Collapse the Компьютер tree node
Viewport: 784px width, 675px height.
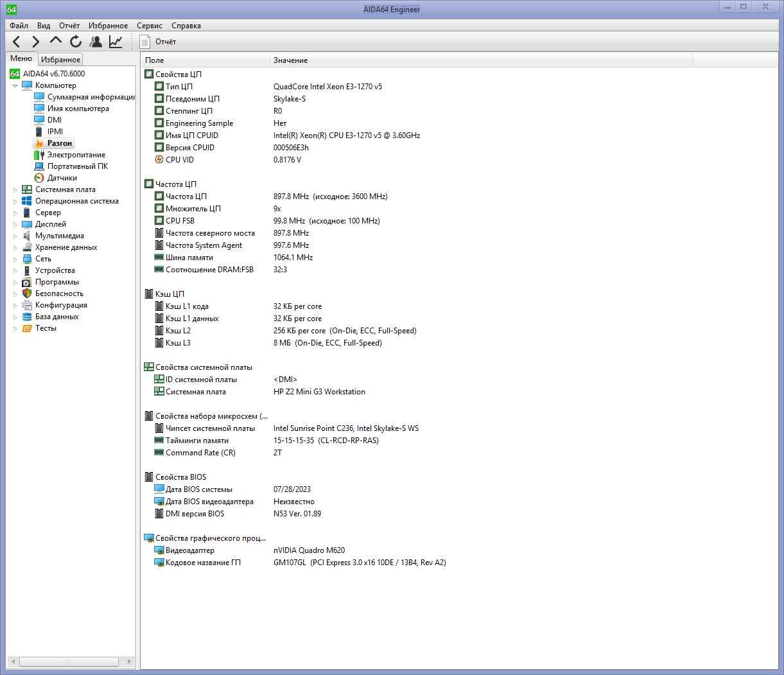[15, 85]
